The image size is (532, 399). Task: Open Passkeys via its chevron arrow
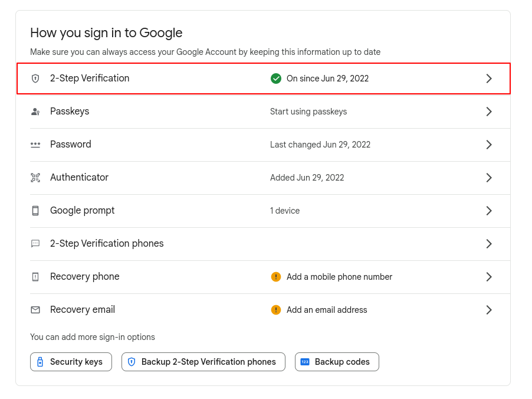[488, 112]
